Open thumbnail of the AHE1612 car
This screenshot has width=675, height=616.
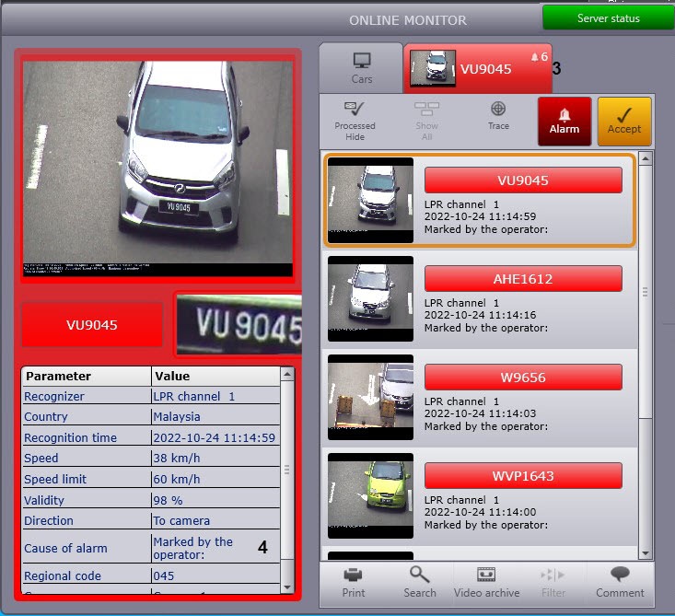(370, 298)
